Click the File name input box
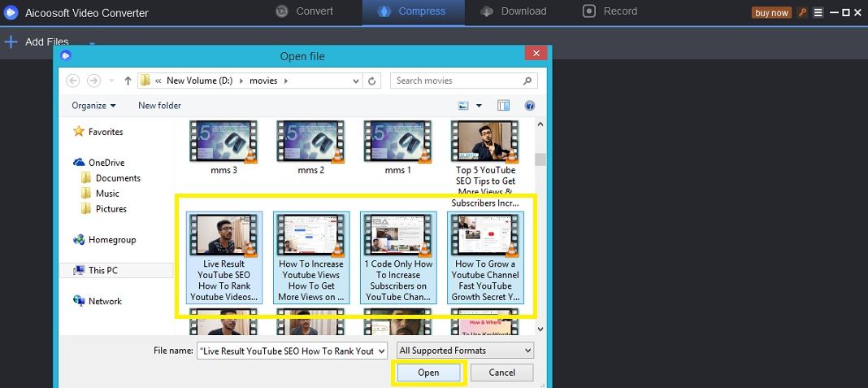 pos(287,351)
